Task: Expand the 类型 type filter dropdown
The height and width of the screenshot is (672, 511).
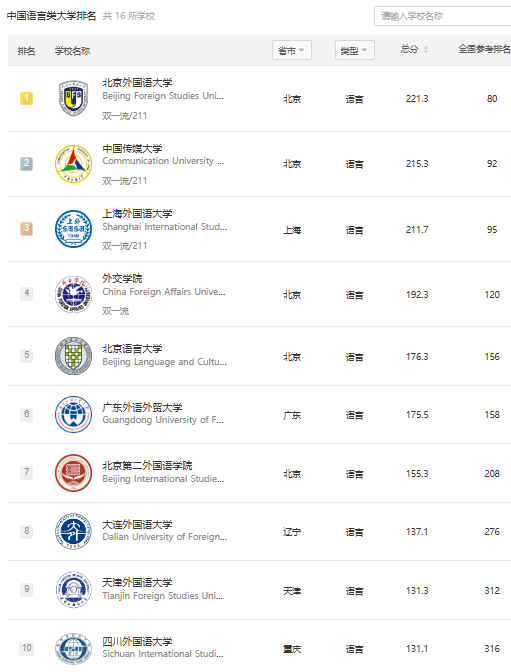Action: point(355,50)
